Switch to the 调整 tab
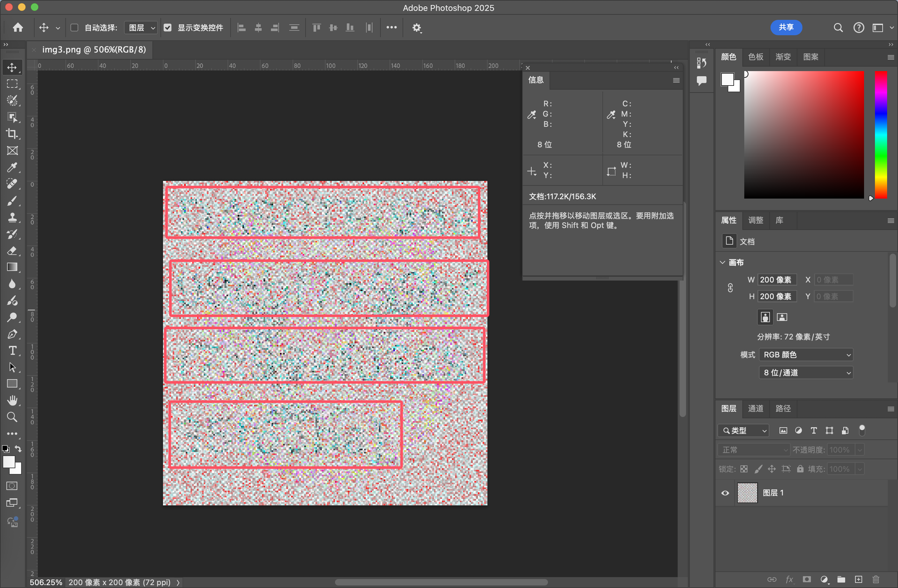Screen dimensions: 898x588 tap(756, 220)
